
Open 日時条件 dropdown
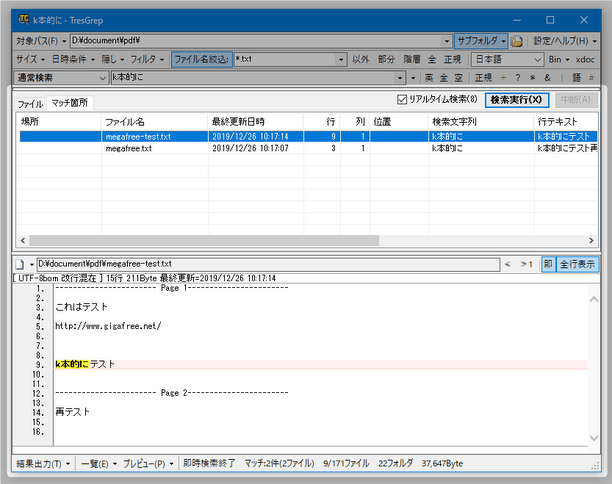click(x=73, y=59)
